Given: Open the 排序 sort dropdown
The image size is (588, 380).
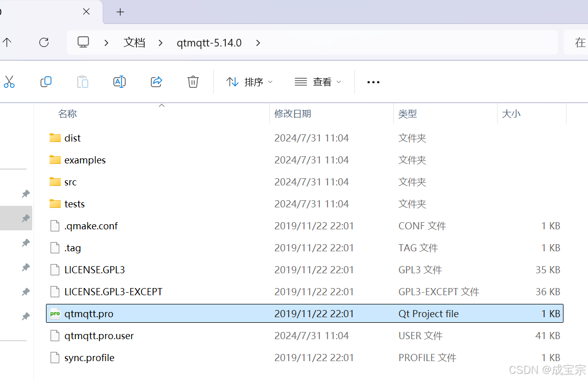Looking at the screenshot, I should (x=249, y=82).
